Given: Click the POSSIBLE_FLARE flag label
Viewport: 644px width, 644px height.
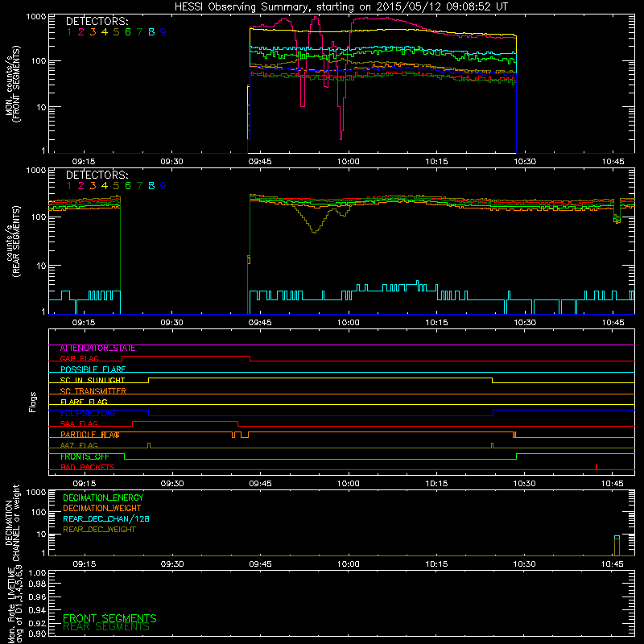Looking at the screenshot, I should point(93,369).
